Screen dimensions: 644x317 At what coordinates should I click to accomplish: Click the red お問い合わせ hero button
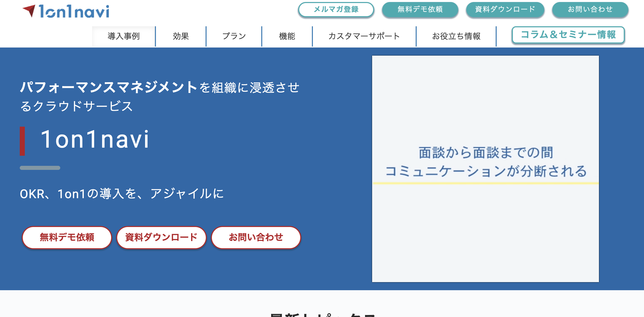point(256,237)
